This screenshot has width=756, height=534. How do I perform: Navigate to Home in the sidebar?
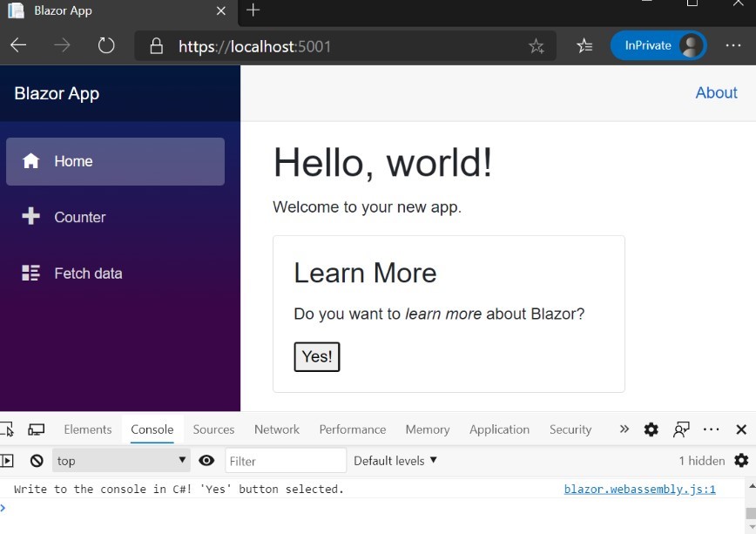[115, 162]
